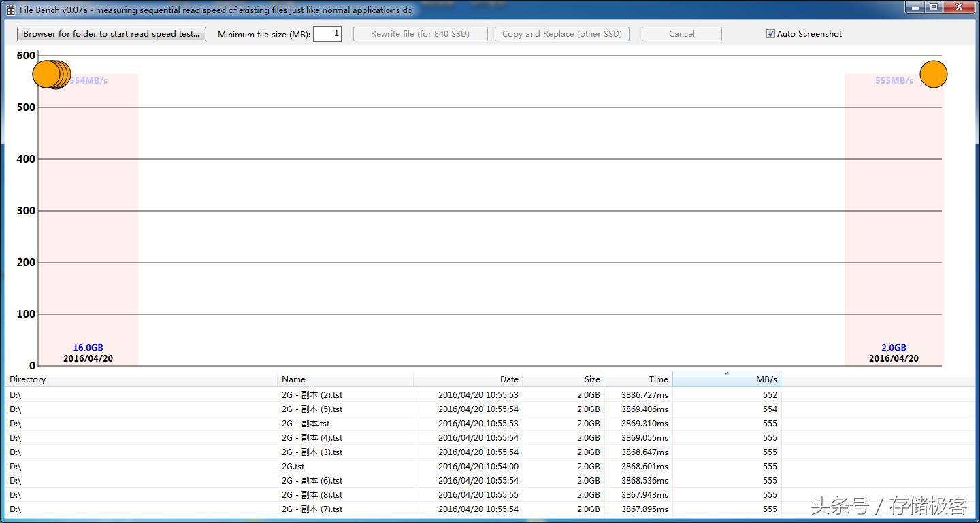The height and width of the screenshot is (523, 980).
Task: Click the 554 speed cell in the table
Action: [770, 409]
